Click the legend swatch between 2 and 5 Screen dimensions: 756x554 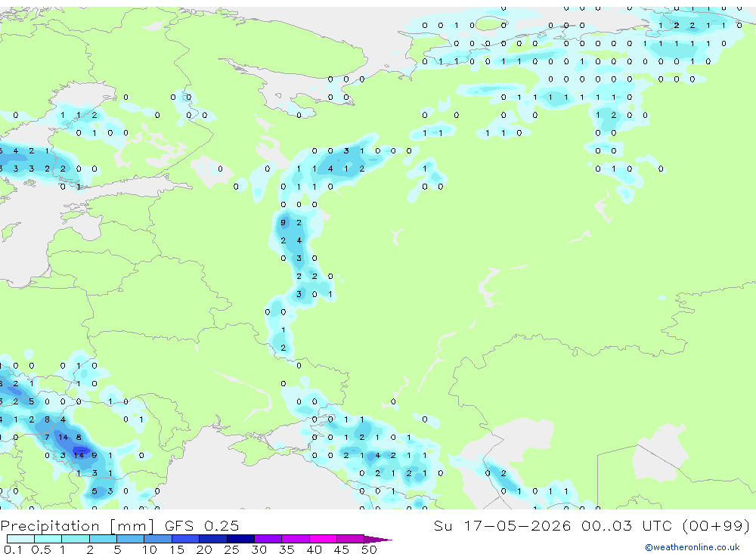click(103, 539)
